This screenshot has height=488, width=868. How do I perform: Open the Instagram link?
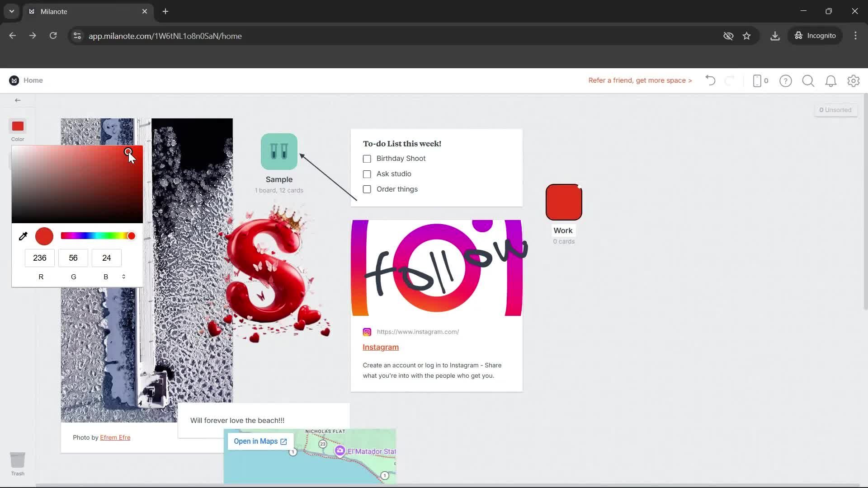380,347
